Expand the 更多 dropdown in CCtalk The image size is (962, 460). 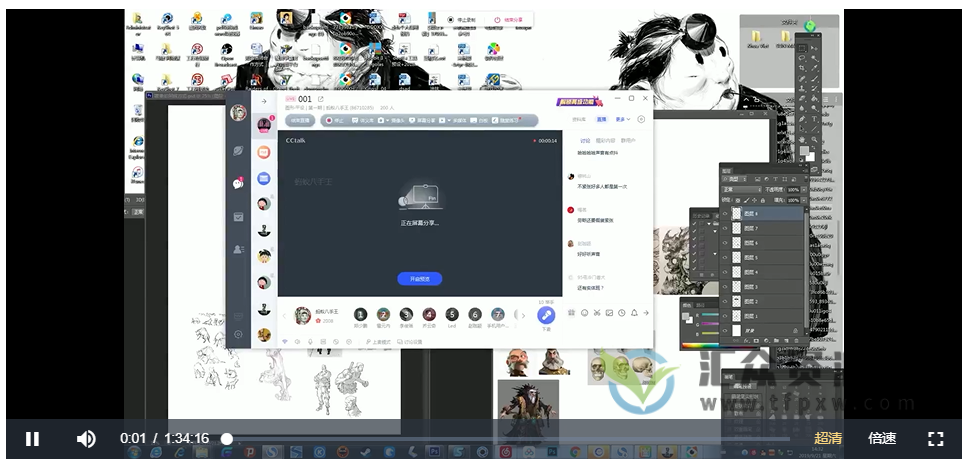pos(623,120)
